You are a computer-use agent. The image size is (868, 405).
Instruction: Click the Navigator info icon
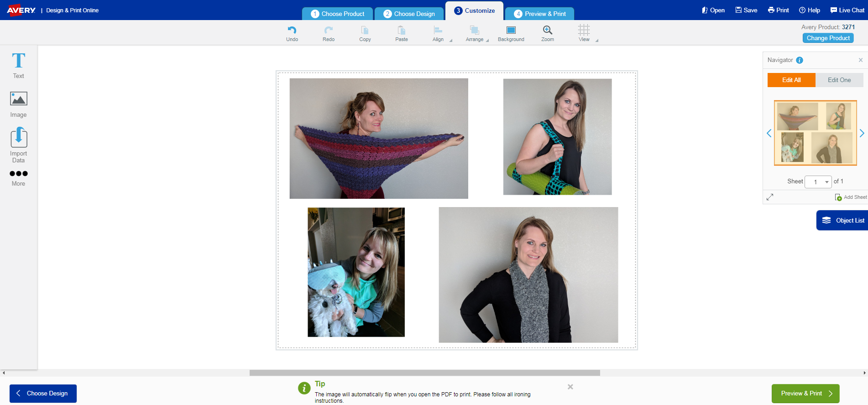point(800,60)
